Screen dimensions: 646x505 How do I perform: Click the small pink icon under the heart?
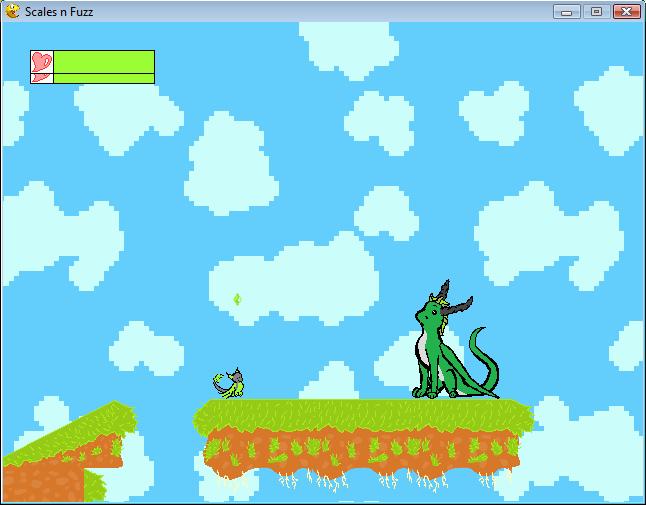pyautogui.click(x=41, y=78)
